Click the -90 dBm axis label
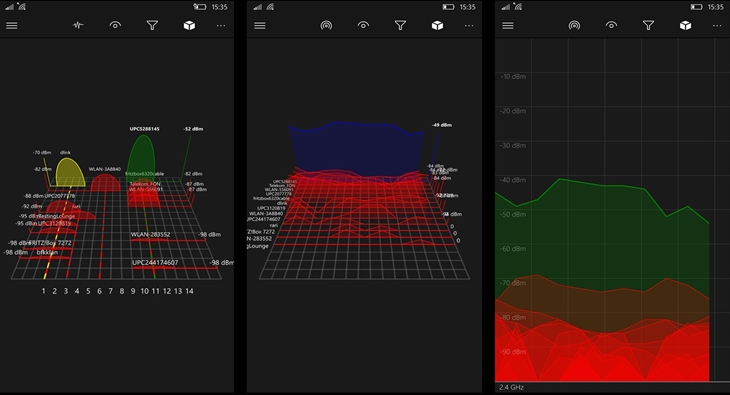 513,352
